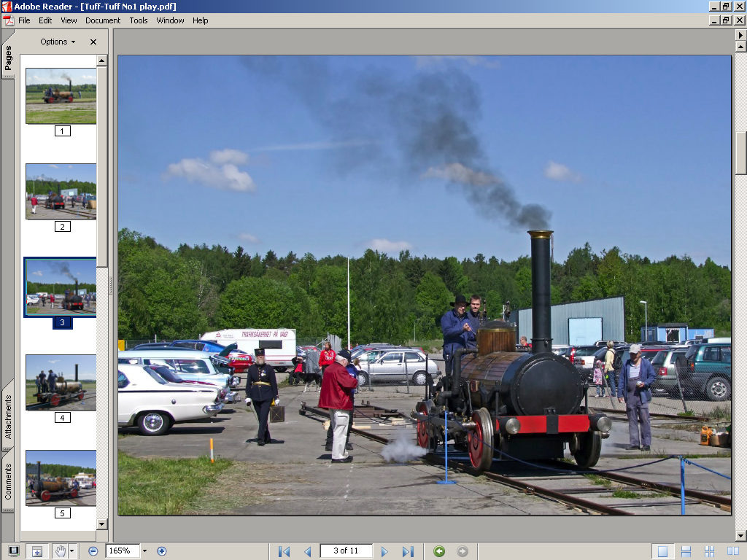
Task: Open the Options dropdown in Pages panel
Action: (58, 42)
